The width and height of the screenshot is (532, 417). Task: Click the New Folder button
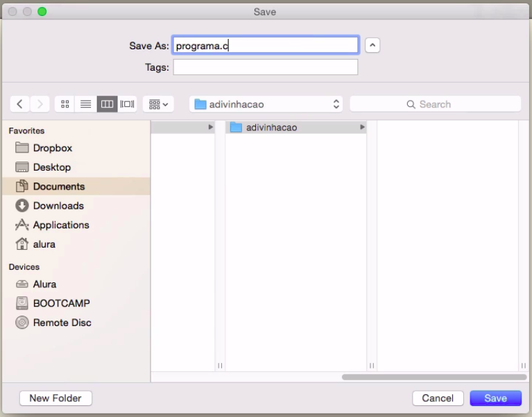(x=55, y=398)
